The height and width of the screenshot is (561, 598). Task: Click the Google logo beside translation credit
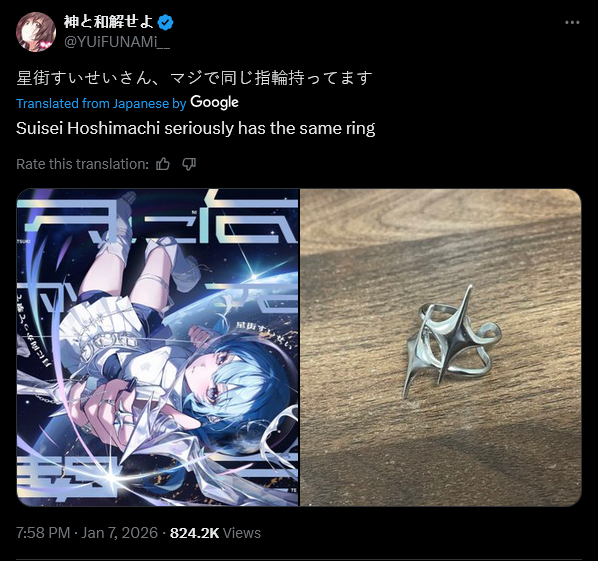point(214,103)
